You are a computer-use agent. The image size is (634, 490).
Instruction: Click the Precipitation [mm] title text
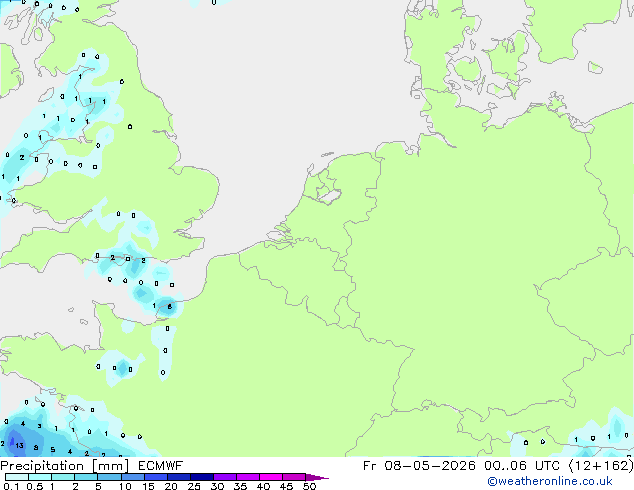tap(65, 466)
